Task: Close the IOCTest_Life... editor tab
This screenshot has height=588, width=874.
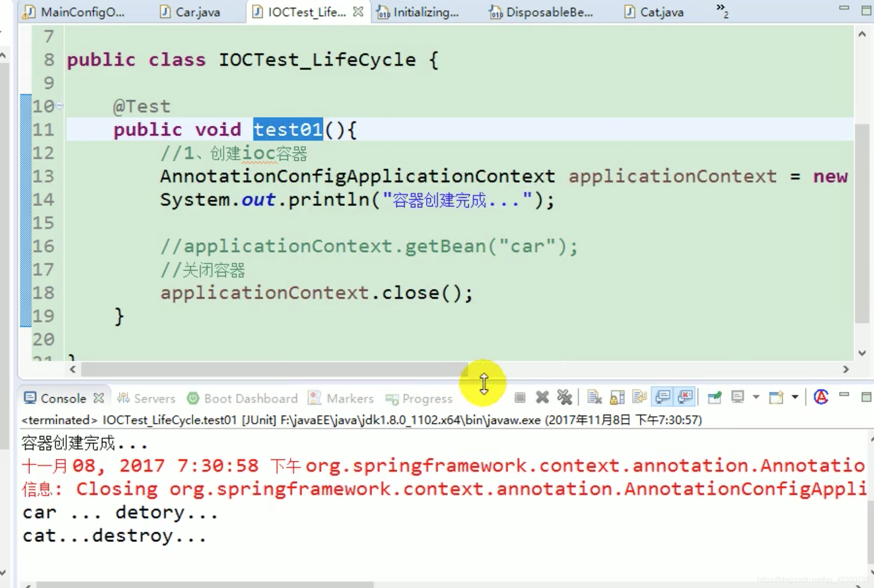Action: (x=358, y=12)
